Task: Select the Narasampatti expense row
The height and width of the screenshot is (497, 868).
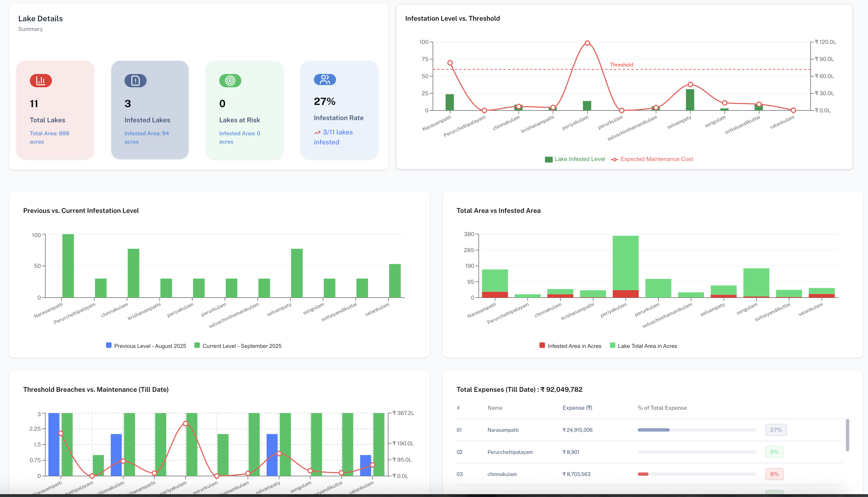Action: tap(503, 430)
